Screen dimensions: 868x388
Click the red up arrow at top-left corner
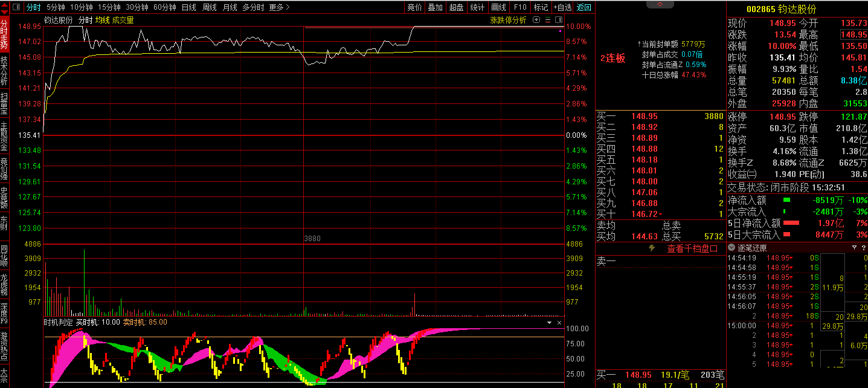click(4, 4)
